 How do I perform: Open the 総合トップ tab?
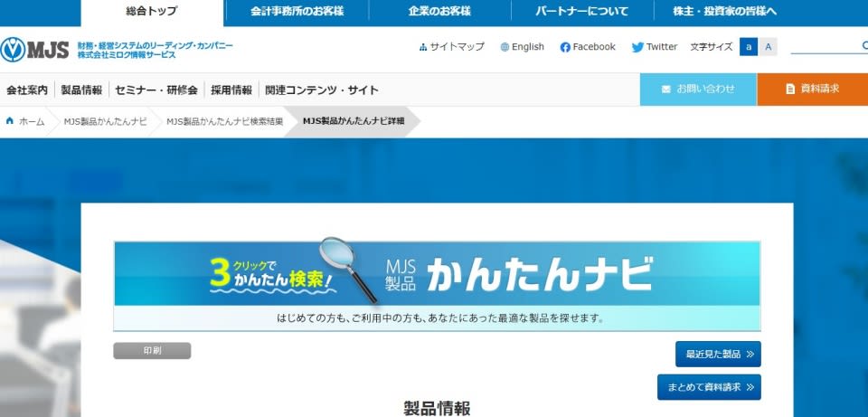tap(152, 12)
